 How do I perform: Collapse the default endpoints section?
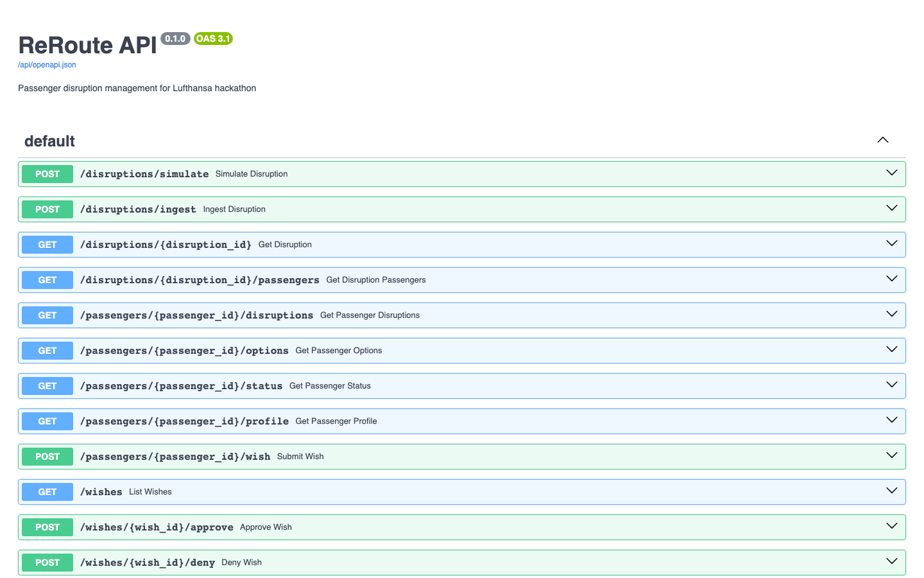tap(883, 140)
